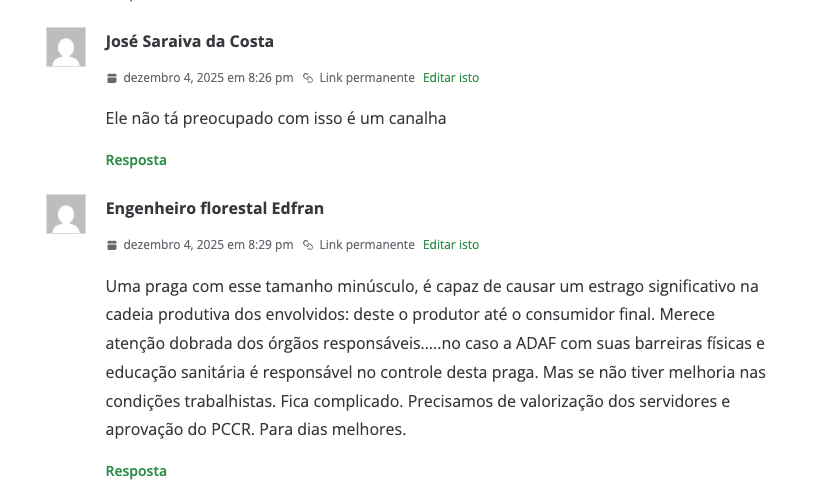Viewport: 813px width, 494px height.
Task: Click Editar isto on Edfran's comment
Action: point(450,245)
